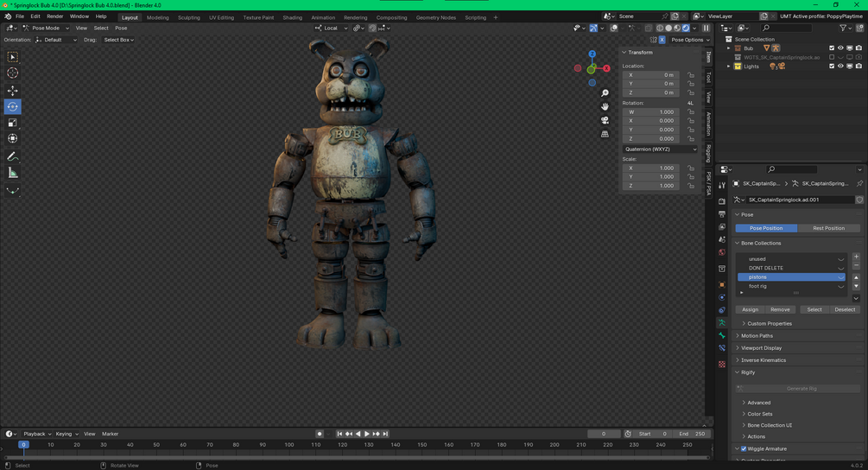
Task: Open the Pose menu in viewport header
Action: coord(121,28)
